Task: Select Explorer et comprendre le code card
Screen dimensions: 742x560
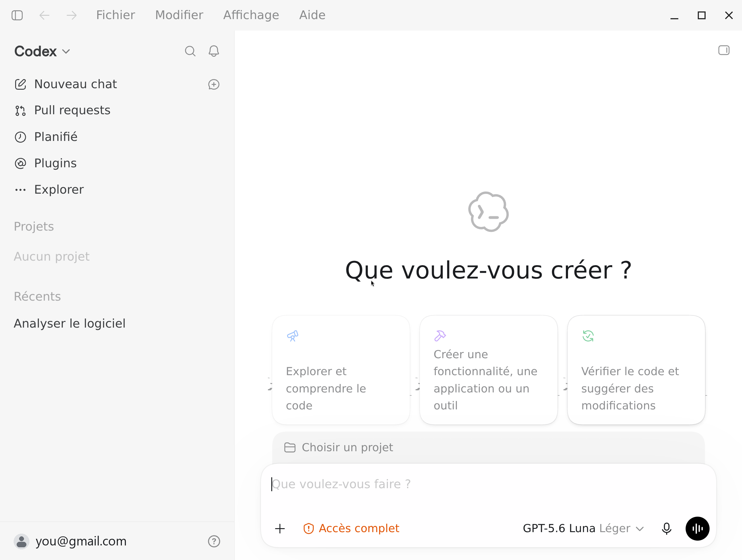Action: 341,370
